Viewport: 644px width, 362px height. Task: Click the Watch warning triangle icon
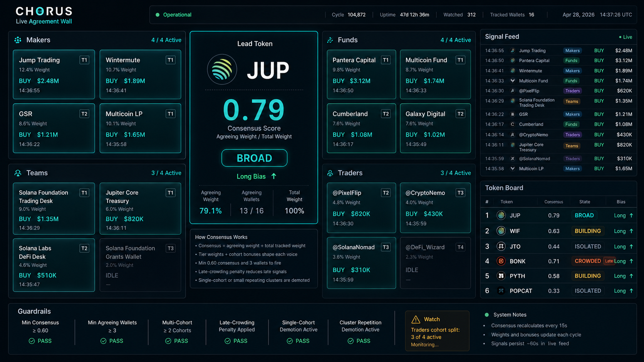pyautogui.click(x=416, y=319)
